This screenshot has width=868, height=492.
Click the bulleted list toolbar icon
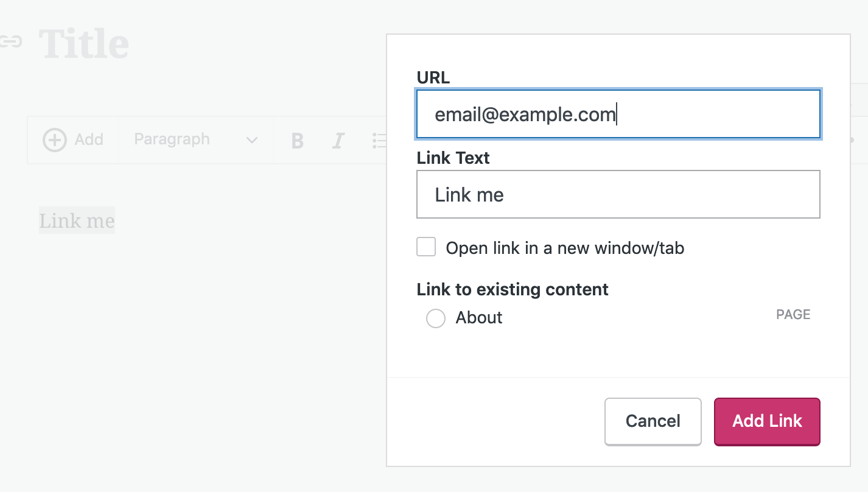[x=379, y=141]
